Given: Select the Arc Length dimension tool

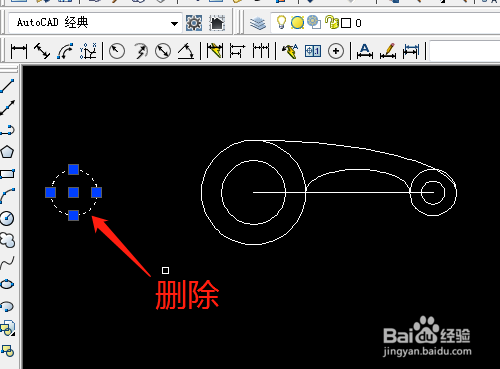Looking at the screenshot, I should [x=65, y=51].
